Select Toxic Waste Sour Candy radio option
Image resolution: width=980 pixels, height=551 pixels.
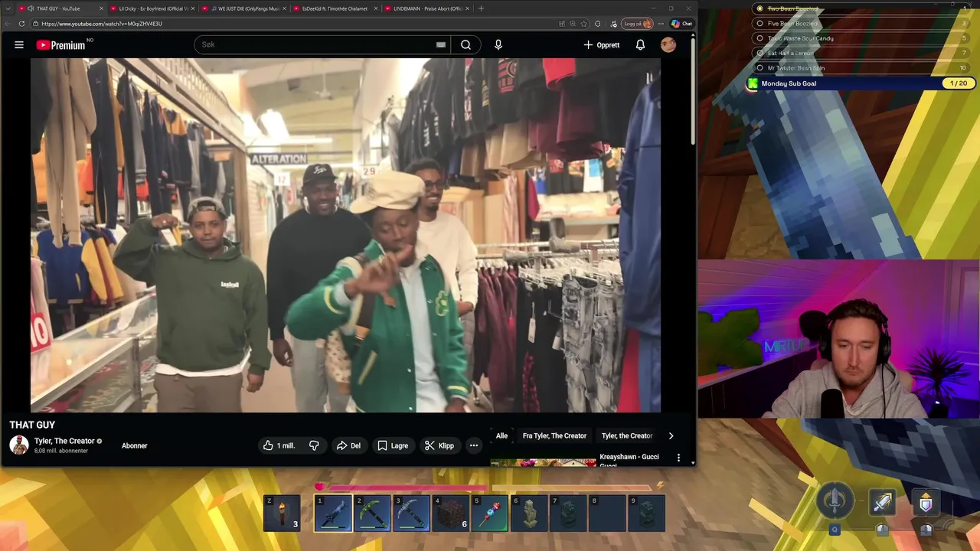pyautogui.click(x=759, y=38)
